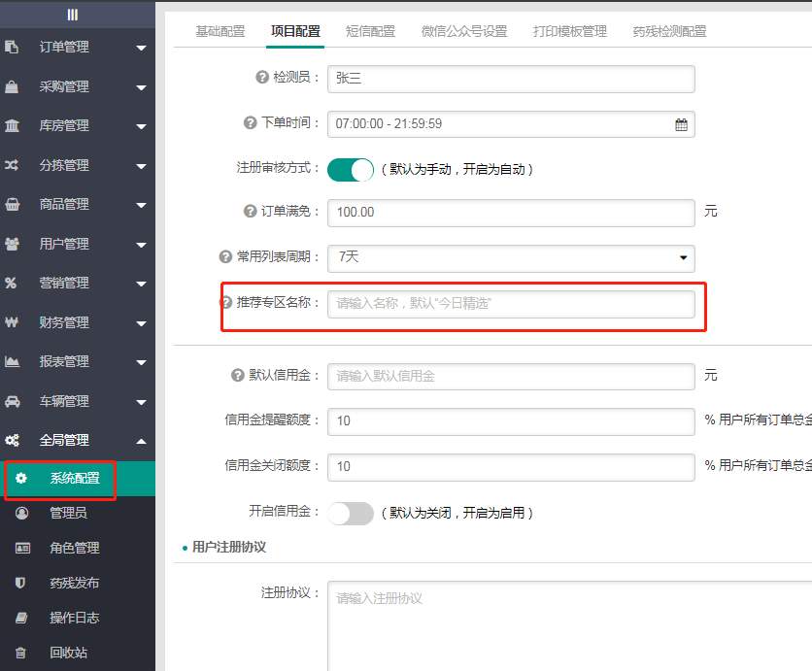Go to 角色管理 in the sidebar
Screen dimensions: 812x671
point(75,548)
